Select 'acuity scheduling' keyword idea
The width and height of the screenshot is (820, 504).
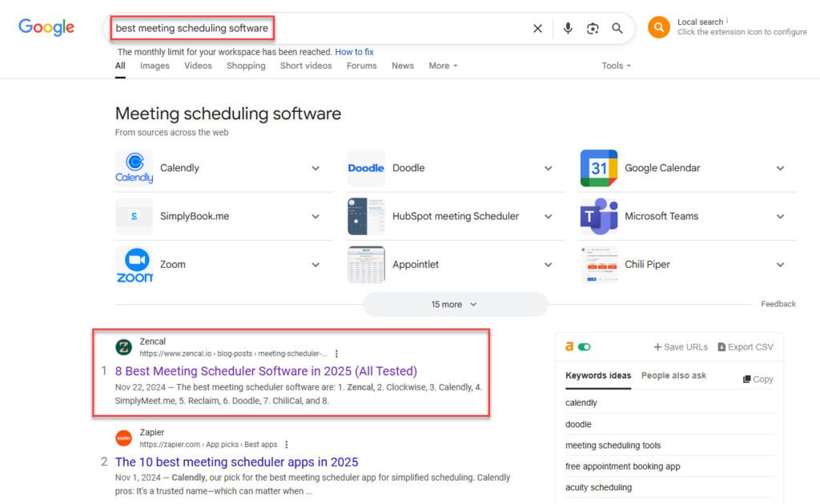coord(598,487)
